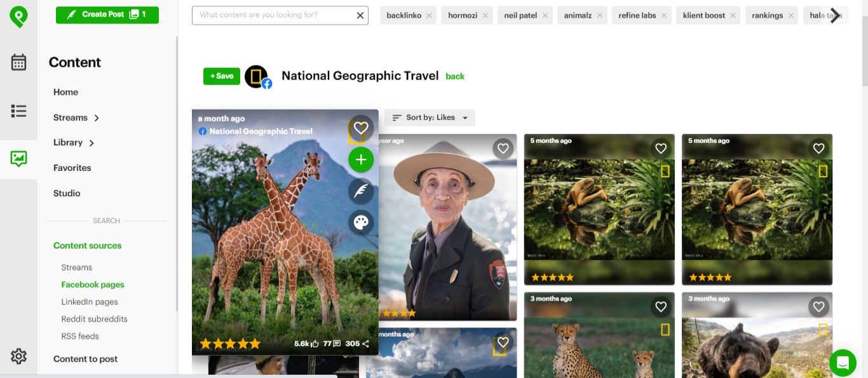The height and width of the screenshot is (378, 868).
Task: Favorite the bear post with the heart
Action: (818, 307)
